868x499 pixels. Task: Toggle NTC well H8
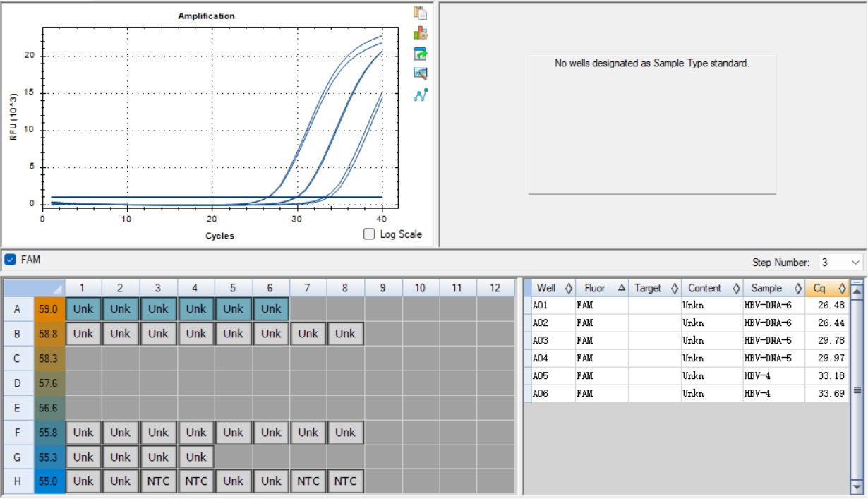(346, 481)
